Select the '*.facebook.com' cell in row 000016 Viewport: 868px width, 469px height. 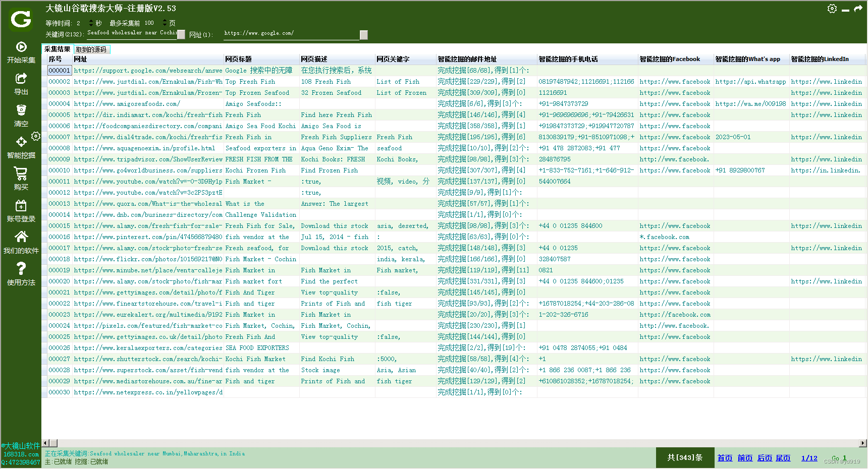coord(676,237)
